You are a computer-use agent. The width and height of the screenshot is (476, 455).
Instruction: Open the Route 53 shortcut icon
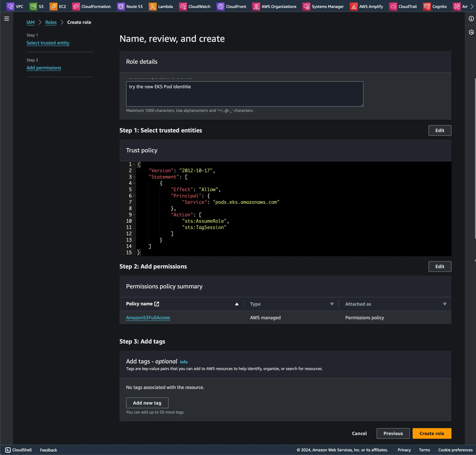click(121, 6)
